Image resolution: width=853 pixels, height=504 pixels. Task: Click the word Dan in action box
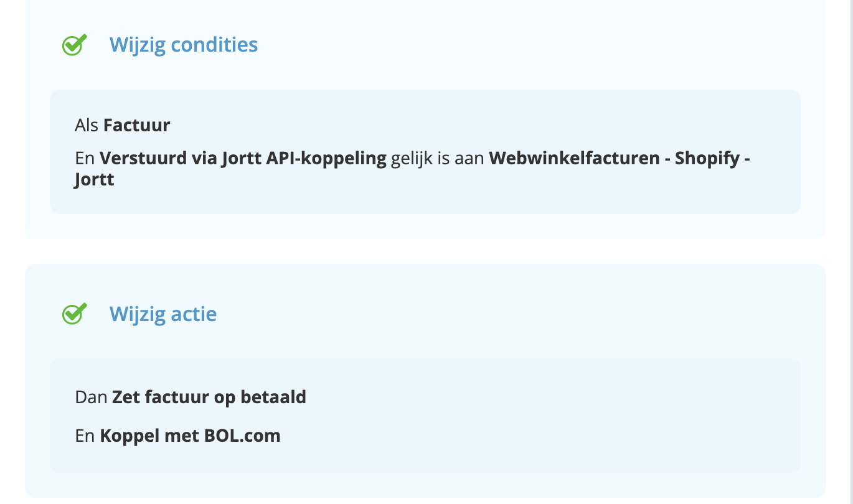point(91,396)
